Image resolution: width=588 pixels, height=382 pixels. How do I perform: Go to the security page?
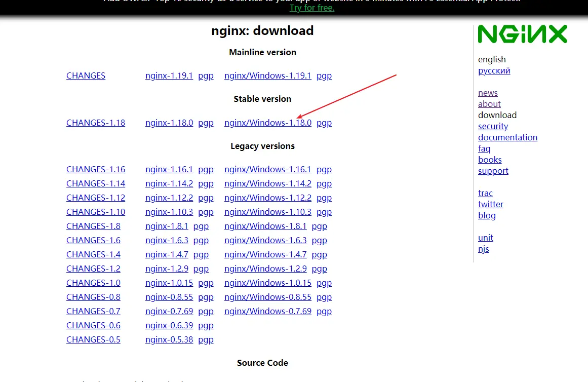click(493, 127)
